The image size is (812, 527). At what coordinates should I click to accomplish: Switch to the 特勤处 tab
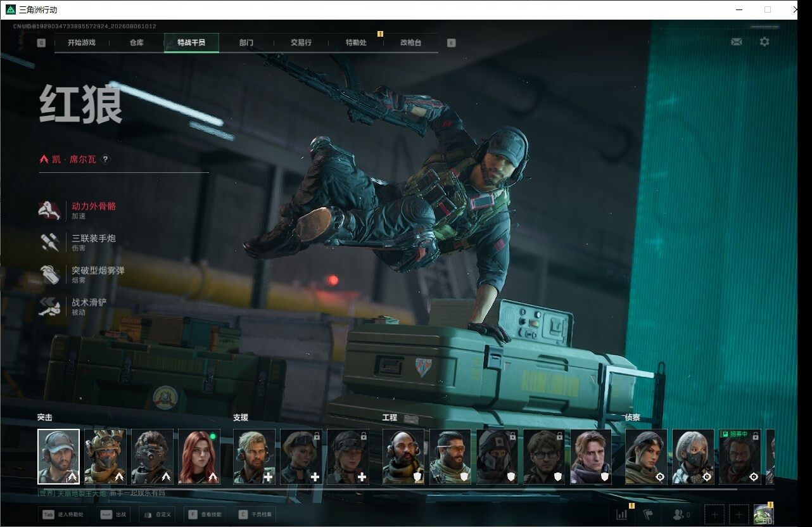point(356,43)
